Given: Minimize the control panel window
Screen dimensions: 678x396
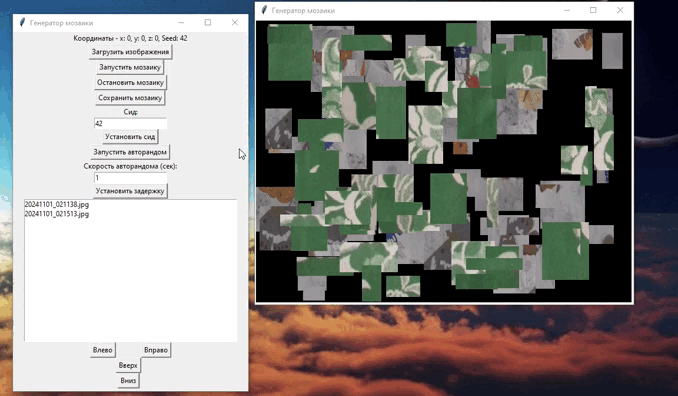Looking at the screenshot, I should 181,22.
